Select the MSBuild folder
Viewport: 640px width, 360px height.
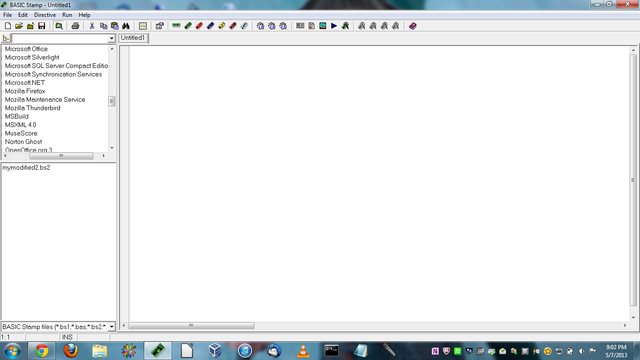[17, 116]
